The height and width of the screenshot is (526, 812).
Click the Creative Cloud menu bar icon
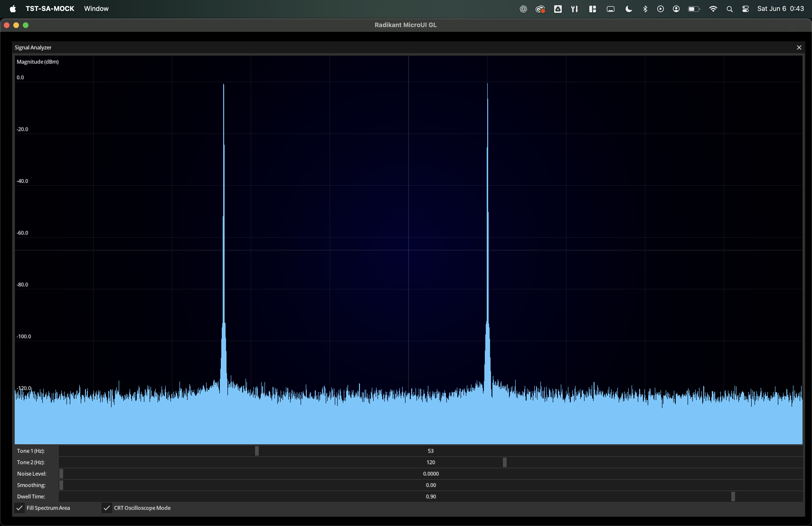(x=540, y=9)
